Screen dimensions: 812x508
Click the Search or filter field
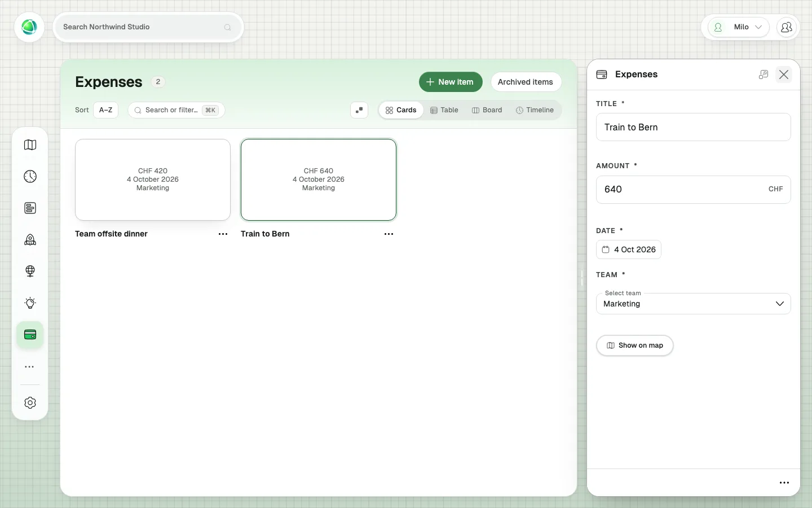176,110
